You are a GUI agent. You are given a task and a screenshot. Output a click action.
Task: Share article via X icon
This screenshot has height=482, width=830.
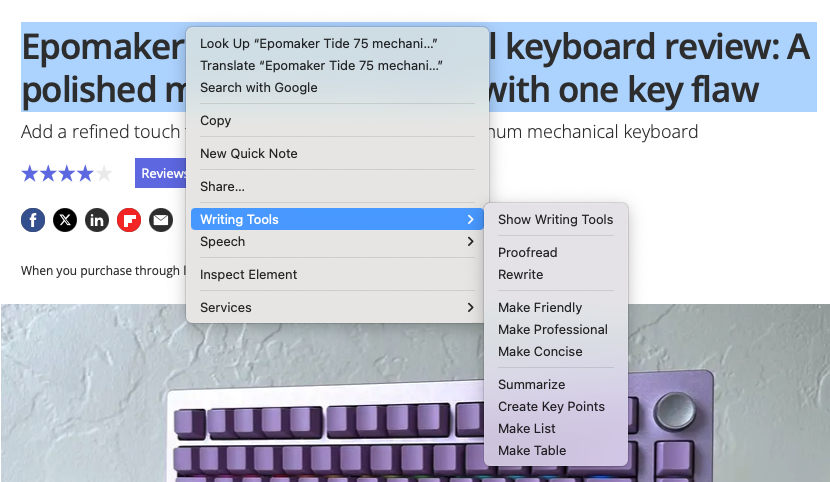click(x=65, y=220)
